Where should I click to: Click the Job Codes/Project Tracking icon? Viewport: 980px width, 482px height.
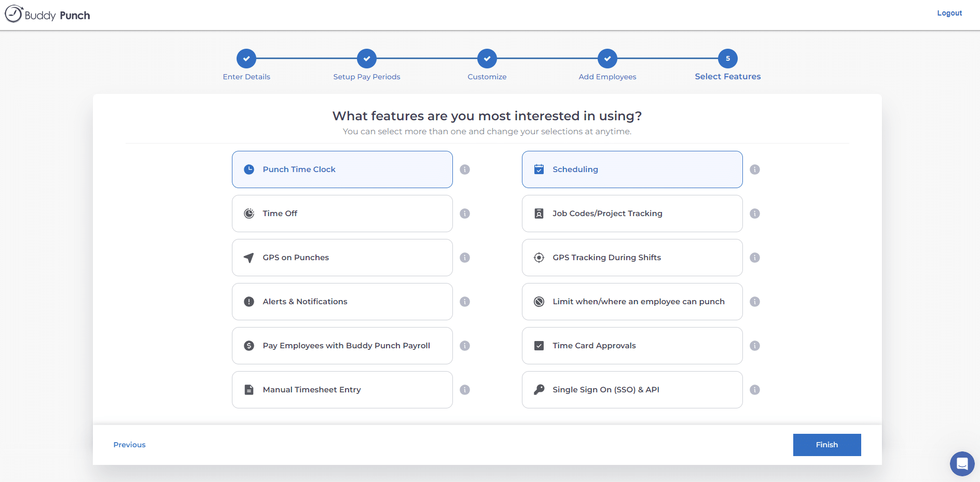(x=539, y=214)
